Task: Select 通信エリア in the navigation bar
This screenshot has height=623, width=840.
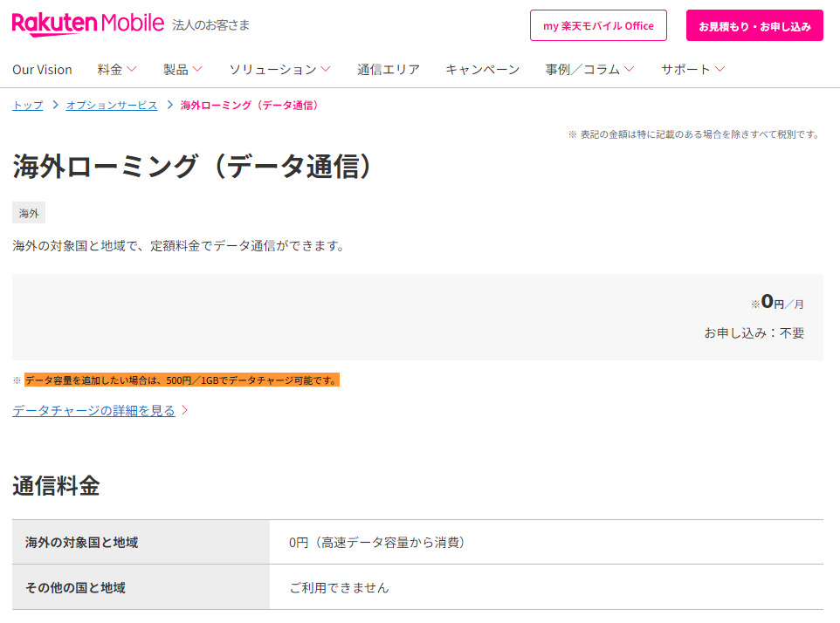Action: (x=388, y=70)
